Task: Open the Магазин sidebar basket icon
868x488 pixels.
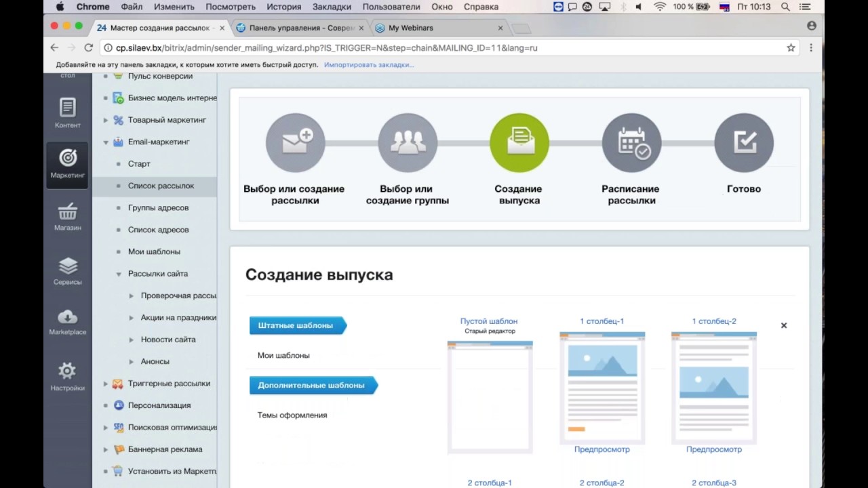Action: 67,211
